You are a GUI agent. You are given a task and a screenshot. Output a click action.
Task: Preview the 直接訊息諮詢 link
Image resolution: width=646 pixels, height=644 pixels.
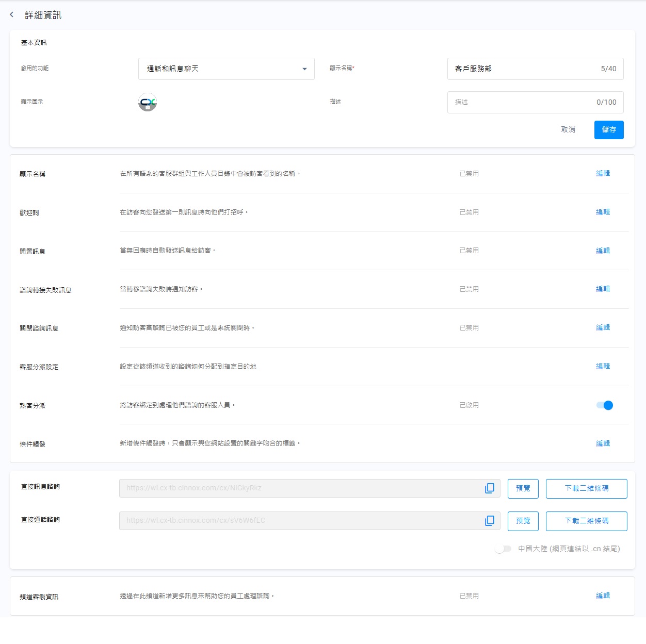(x=523, y=489)
